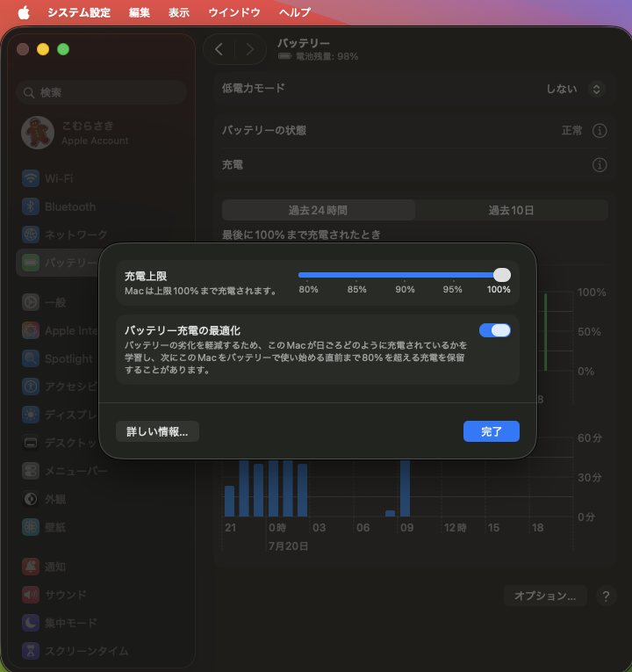This screenshot has height=672, width=632.
Task: Click the スクリーンタイム hourglass icon
Action: [31, 651]
